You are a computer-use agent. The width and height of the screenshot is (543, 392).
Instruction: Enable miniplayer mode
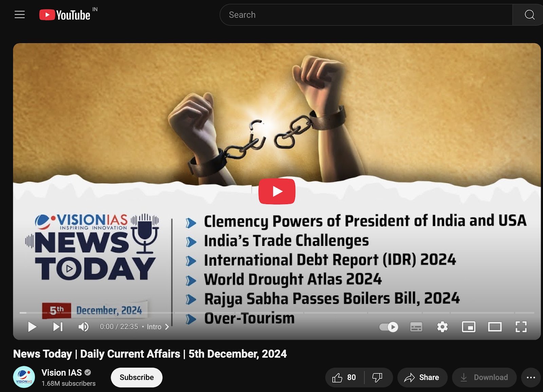469,327
